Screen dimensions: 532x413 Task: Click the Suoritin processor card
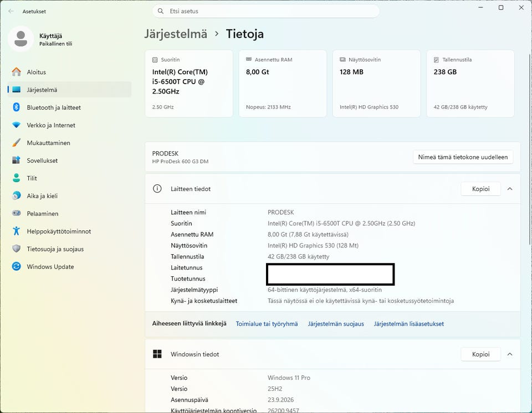pos(189,84)
